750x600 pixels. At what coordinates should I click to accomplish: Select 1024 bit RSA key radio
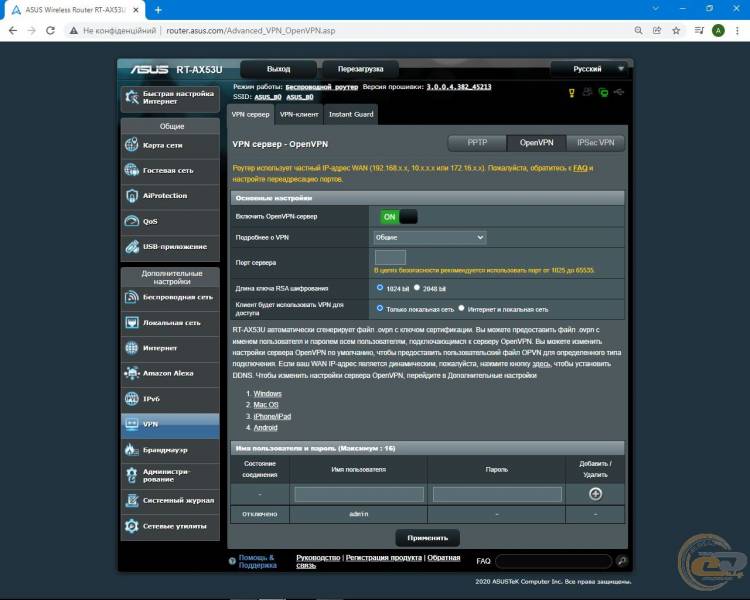380,288
